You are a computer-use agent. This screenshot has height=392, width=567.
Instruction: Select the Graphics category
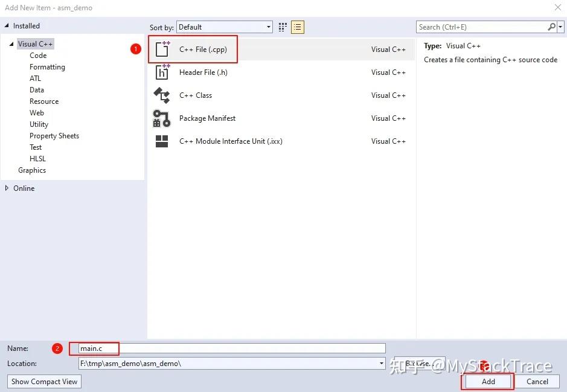point(32,170)
